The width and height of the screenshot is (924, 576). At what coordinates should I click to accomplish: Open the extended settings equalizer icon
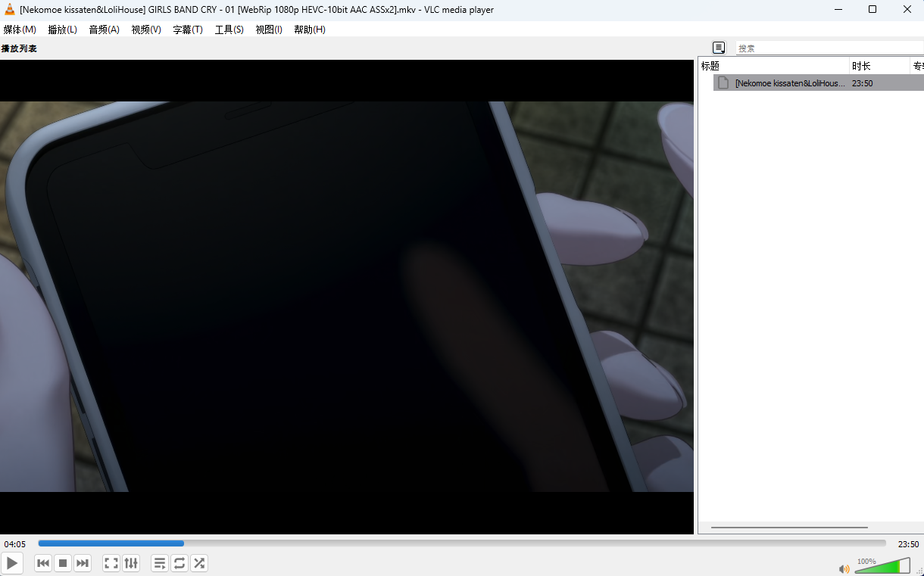131,563
